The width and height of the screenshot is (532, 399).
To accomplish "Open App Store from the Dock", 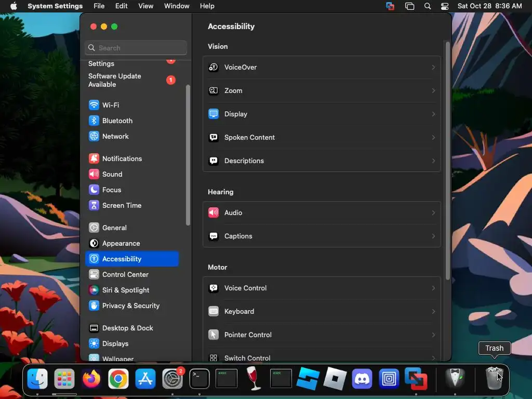I will (x=145, y=379).
